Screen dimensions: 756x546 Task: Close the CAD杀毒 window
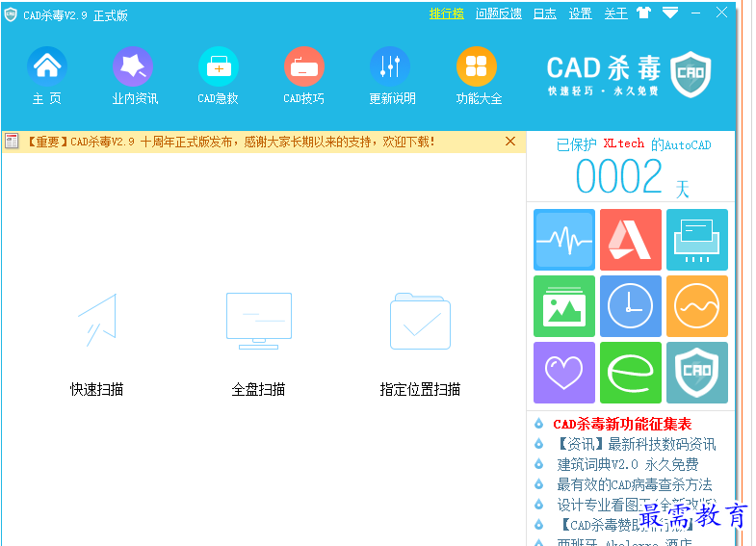(x=721, y=13)
